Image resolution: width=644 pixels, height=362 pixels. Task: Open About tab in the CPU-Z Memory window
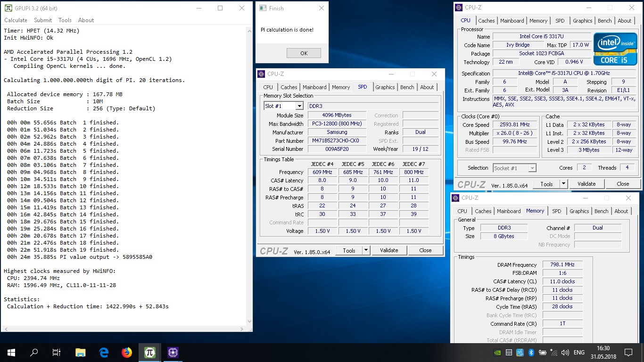(x=621, y=211)
